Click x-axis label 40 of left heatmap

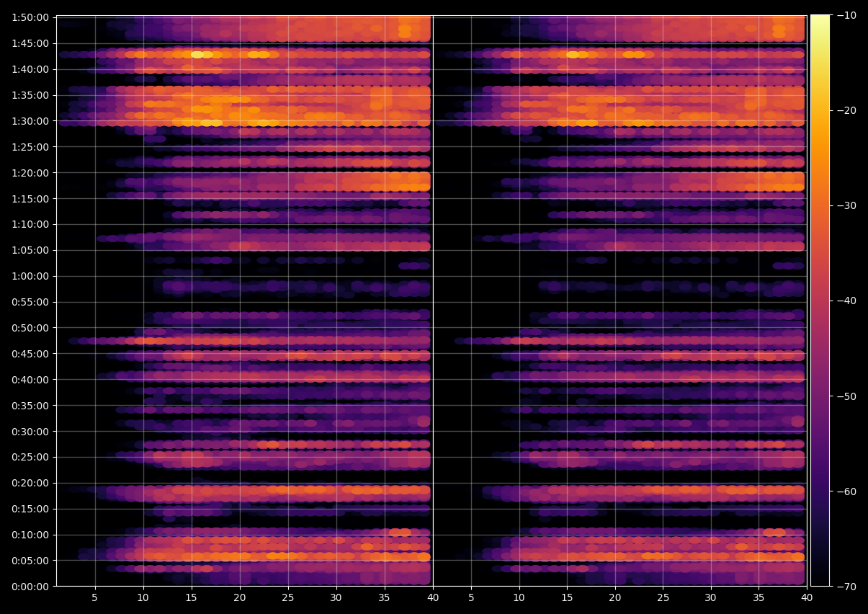coord(432,598)
